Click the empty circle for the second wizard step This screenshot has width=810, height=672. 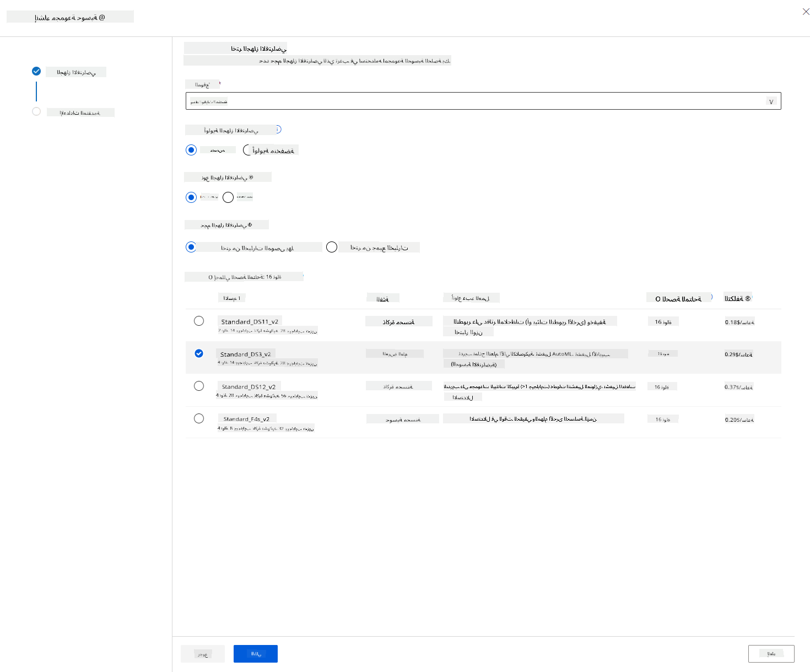(x=36, y=111)
